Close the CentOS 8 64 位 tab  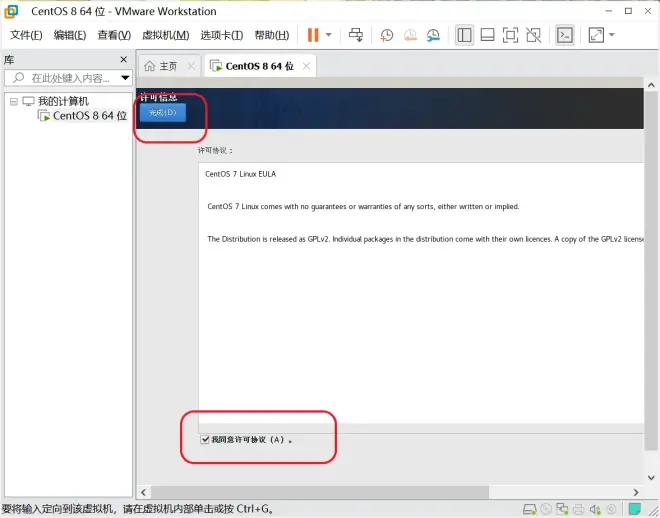point(306,66)
